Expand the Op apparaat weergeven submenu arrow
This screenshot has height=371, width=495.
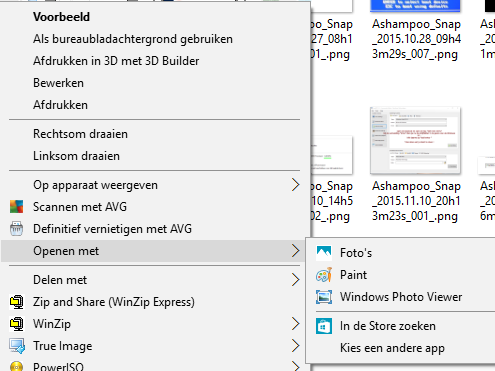pos(295,185)
